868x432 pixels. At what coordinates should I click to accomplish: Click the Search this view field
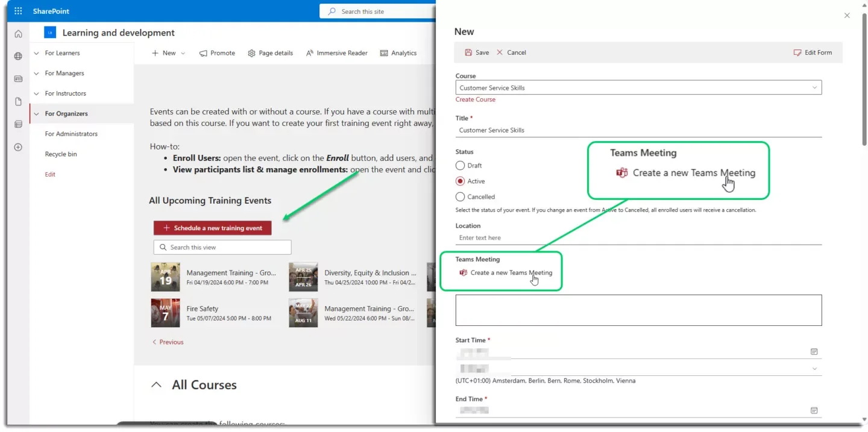(x=222, y=247)
